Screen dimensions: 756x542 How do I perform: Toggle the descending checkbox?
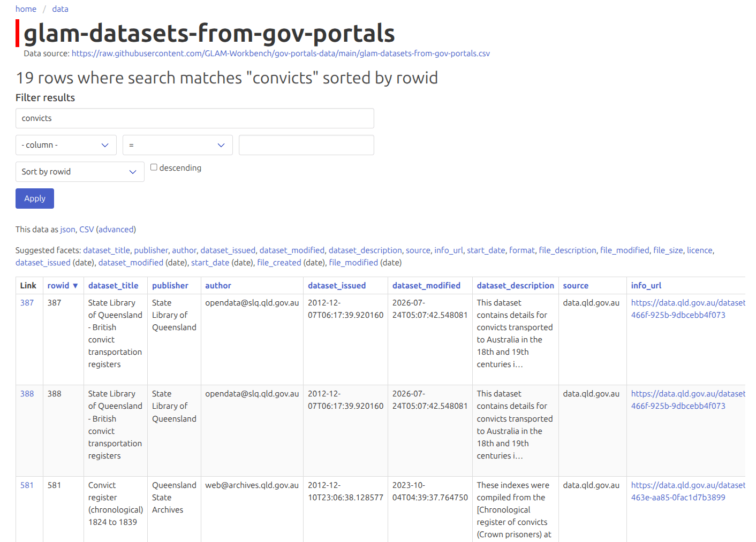click(154, 167)
